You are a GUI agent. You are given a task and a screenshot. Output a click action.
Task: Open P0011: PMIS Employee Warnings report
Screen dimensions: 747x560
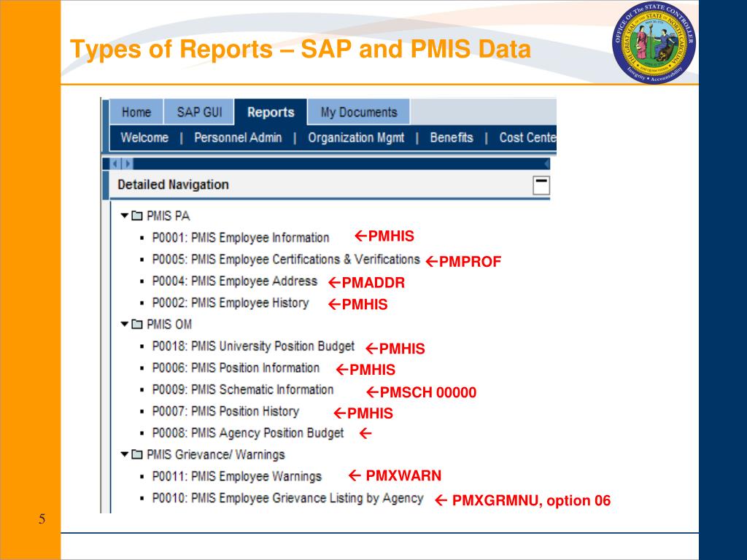[x=237, y=476]
